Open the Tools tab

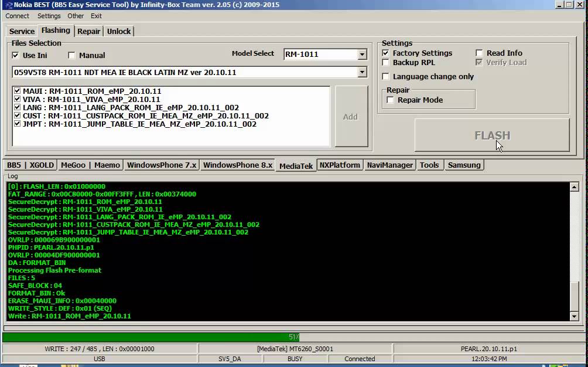coord(429,165)
